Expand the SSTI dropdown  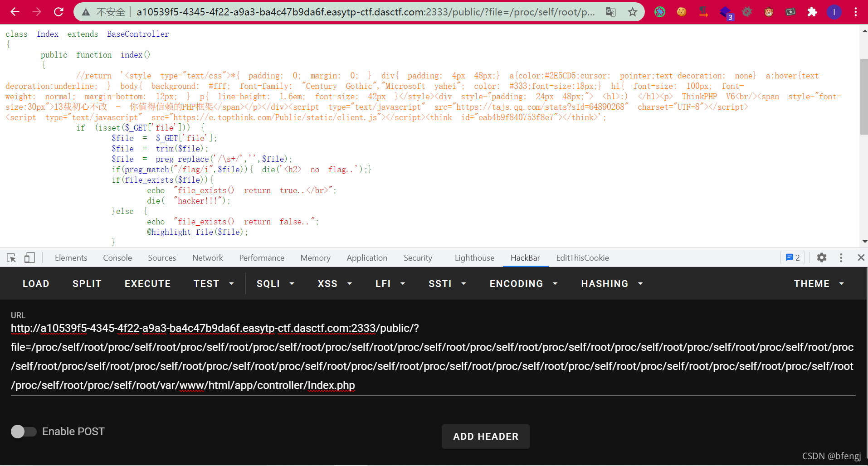(447, 284)
